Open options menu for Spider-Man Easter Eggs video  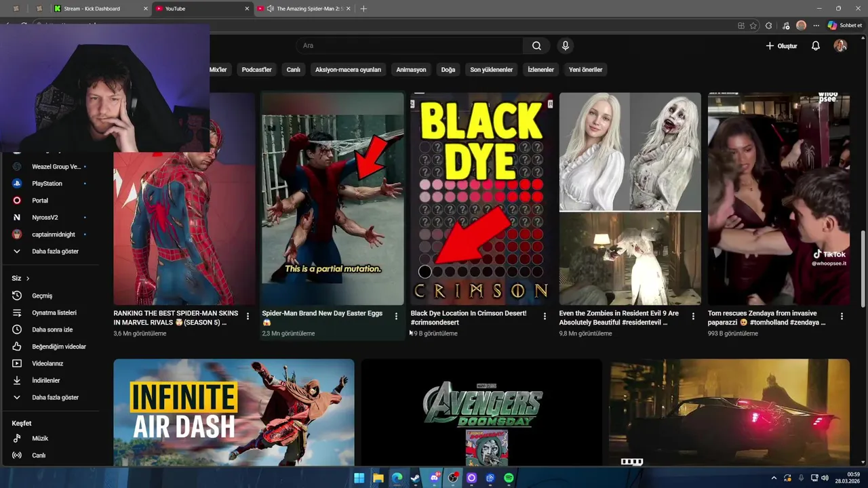pos(396,317)
